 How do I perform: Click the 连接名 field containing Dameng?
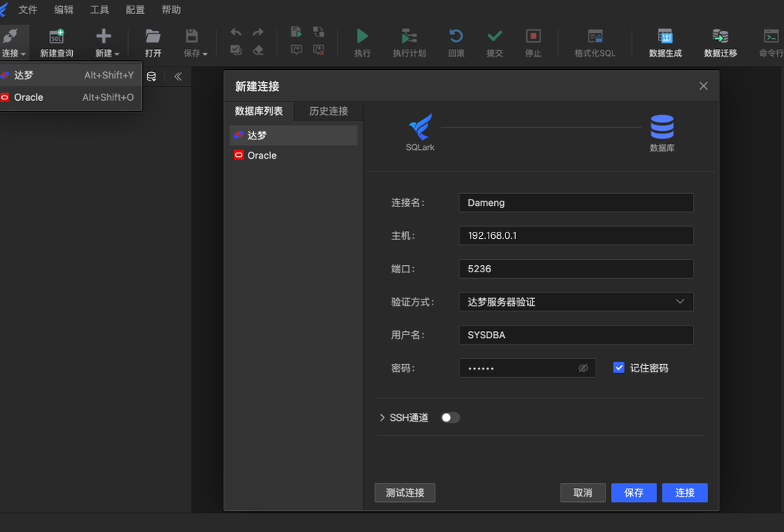coord(576,203)
